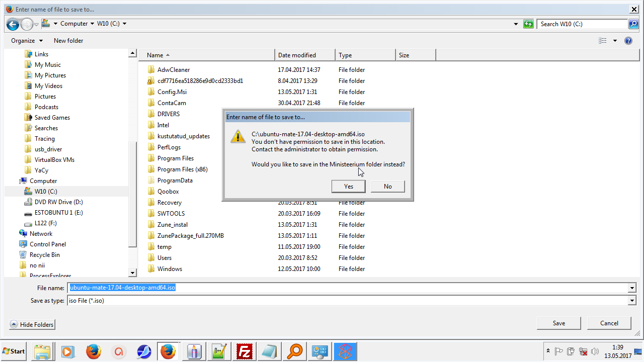Click the Search W10 (C:) field
The height and width of the screenshot is (362, 644).
pos(583,24)
